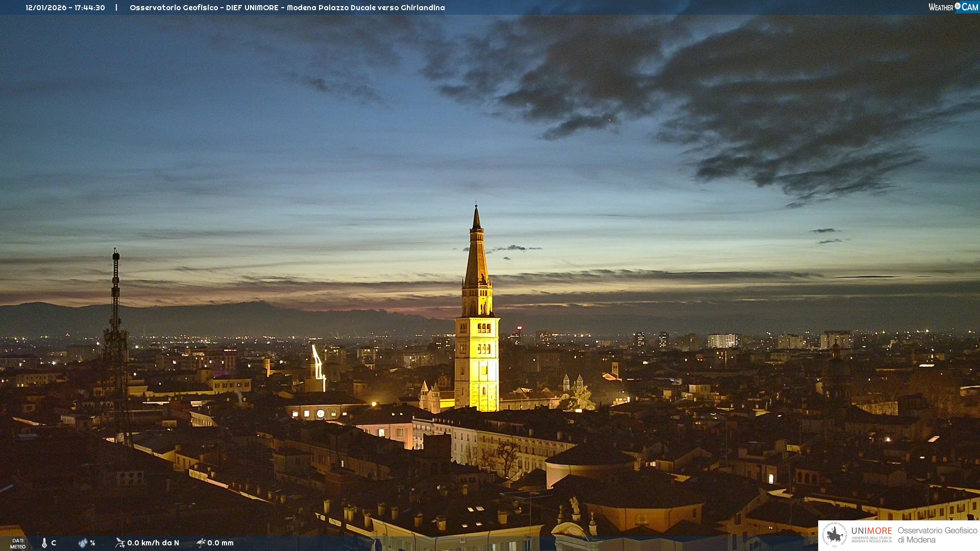Screen dimensions: 980x551
Task: Click the illuminated clock on the building facade
Action: 321,414
